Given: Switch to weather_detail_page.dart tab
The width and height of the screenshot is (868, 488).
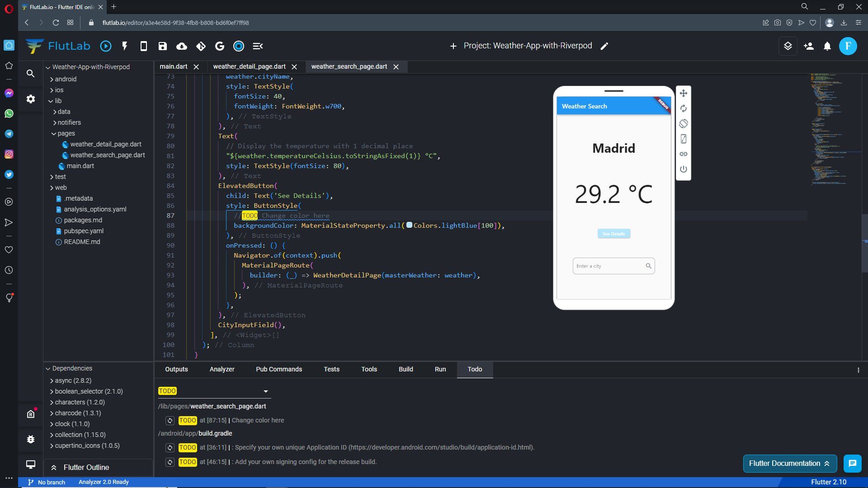Looking at the screenshot, I should pyautogui.click(x=250, y=66).
